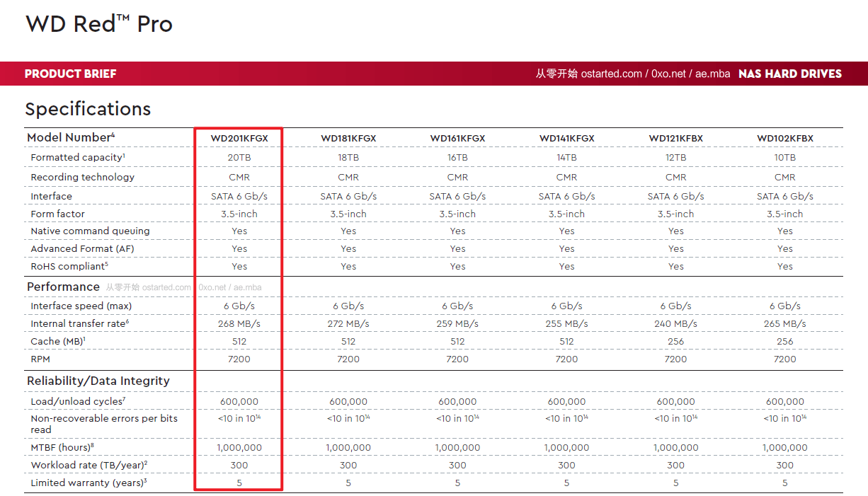The image size is (868, 496).
Task: Click the Advanced Format (AF) label
Action: tap(81, 248)
